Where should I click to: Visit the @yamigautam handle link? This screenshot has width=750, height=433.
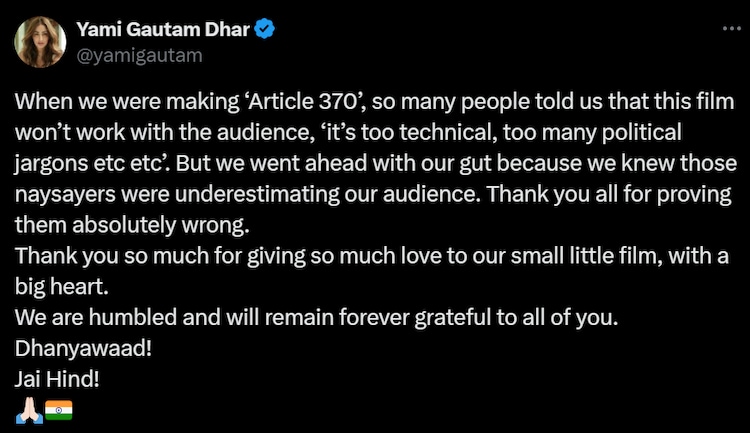(139, 56)
